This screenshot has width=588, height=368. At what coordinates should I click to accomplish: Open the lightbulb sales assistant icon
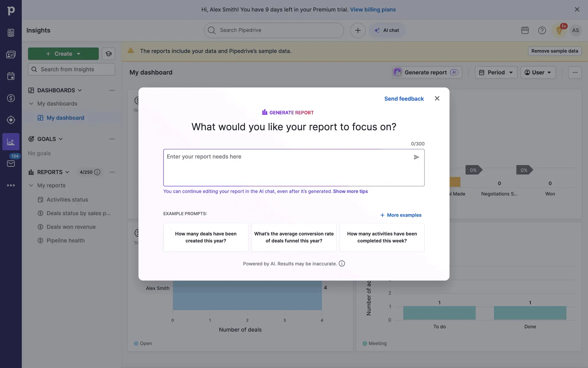559,30
